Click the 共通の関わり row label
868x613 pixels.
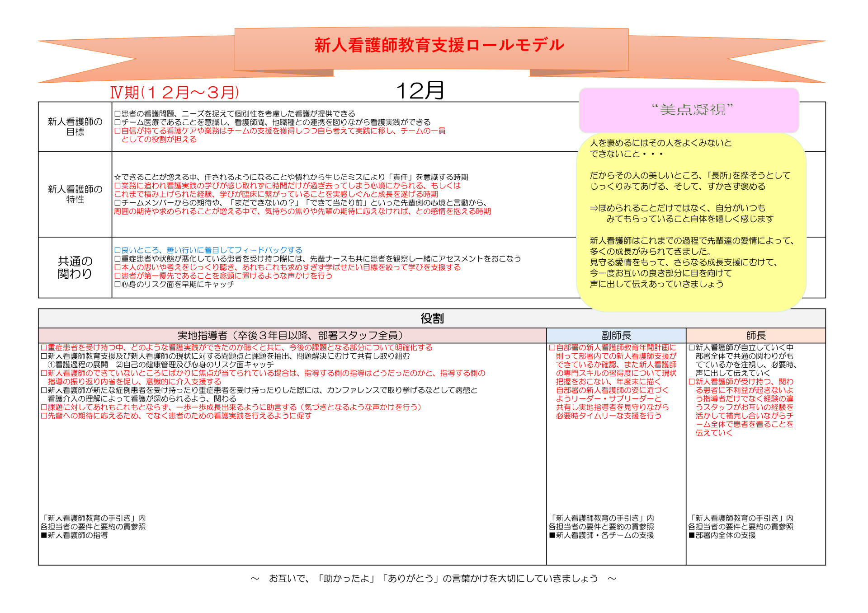(x=75, y=267)
